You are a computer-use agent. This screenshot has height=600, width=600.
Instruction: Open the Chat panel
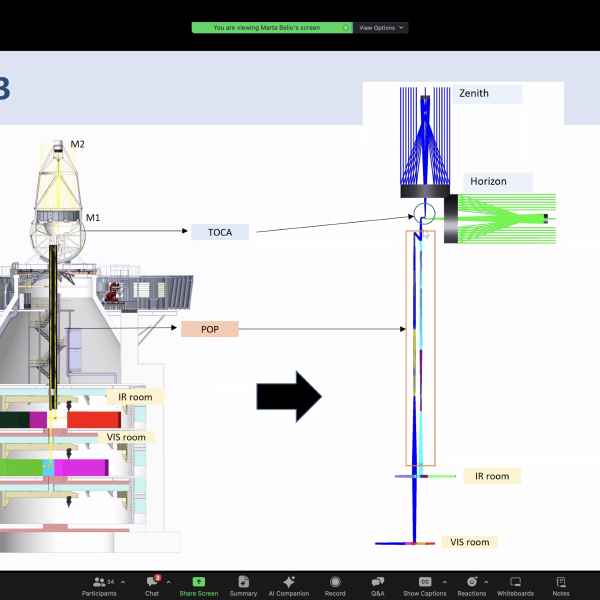(152, 584)
